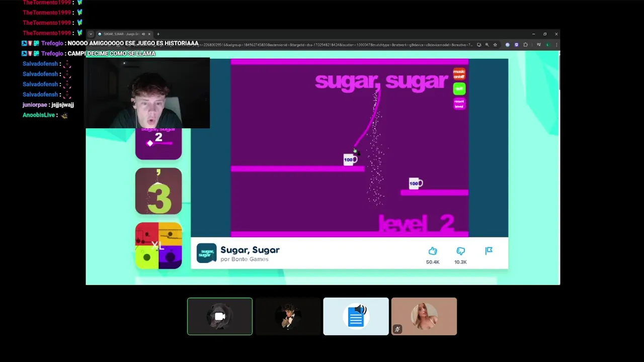The height and width of the screenshot is (362, 644).
Task: Click the Sugar, Sugar title under the game
Action: click(x=250, y=250)
